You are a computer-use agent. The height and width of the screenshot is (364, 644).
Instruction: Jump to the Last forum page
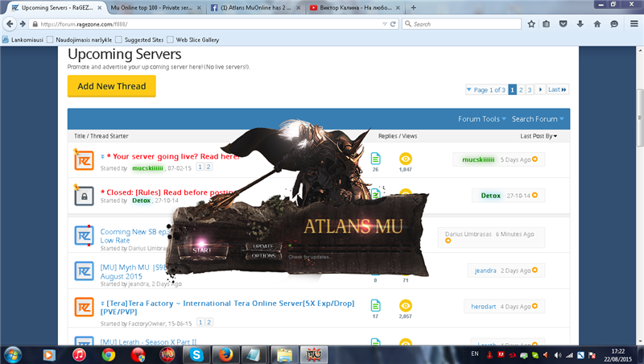tap(557, 89)
